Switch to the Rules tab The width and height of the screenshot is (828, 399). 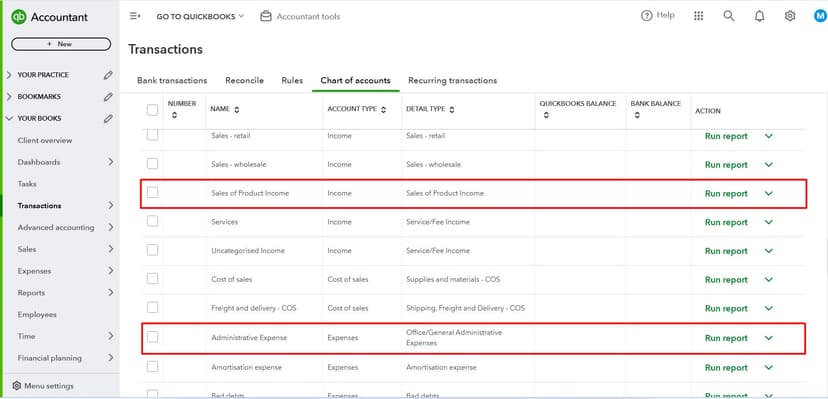[292, 81]
